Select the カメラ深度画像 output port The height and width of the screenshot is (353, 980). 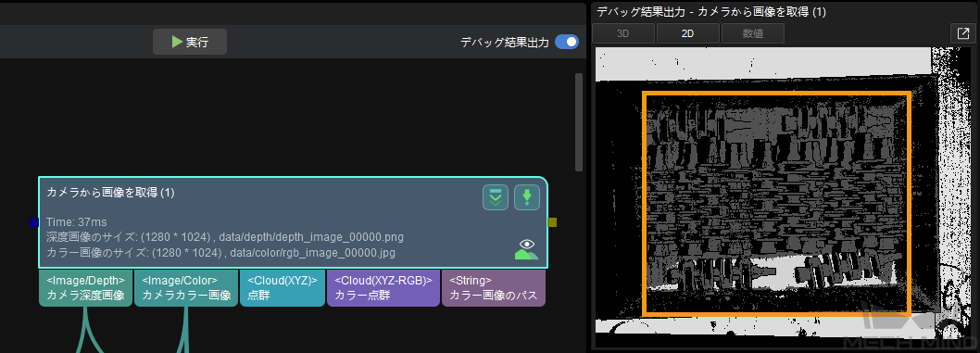click(85, 288)
